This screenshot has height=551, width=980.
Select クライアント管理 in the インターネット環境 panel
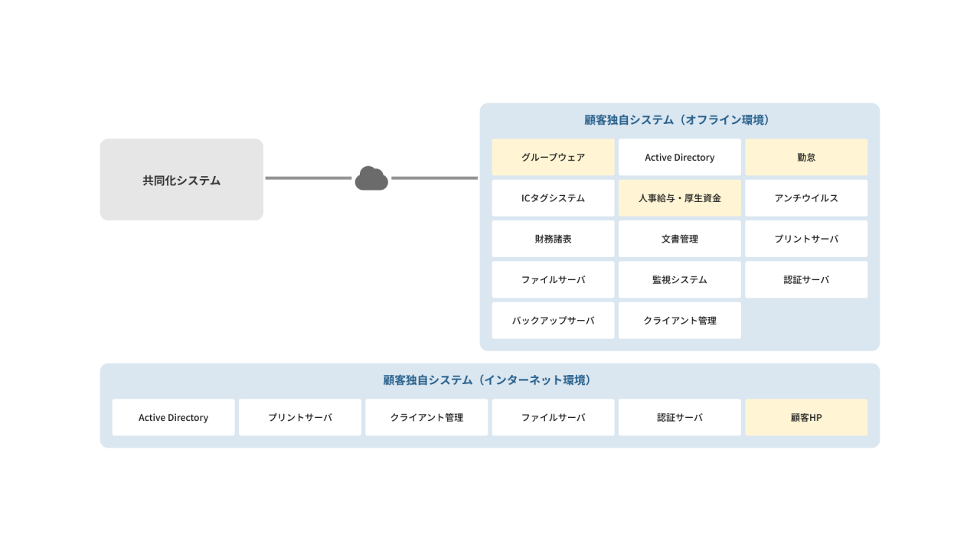(x=426, y=417)
